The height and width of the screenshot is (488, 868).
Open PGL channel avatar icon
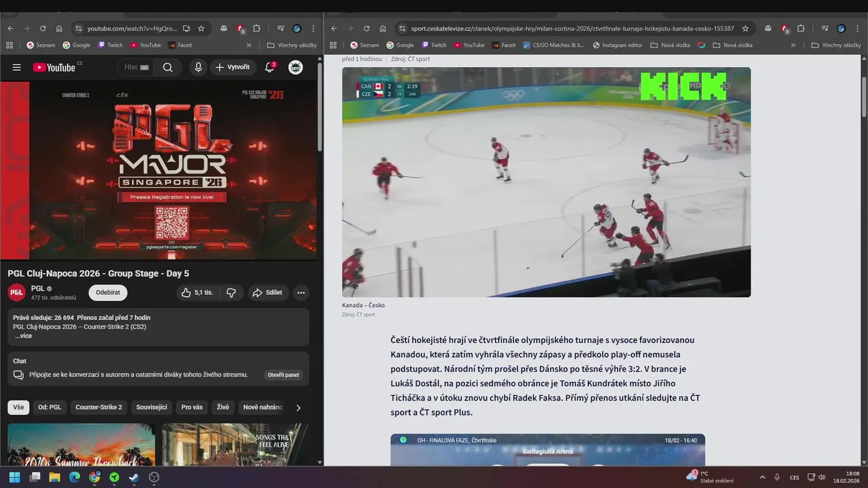coord(16,292)
